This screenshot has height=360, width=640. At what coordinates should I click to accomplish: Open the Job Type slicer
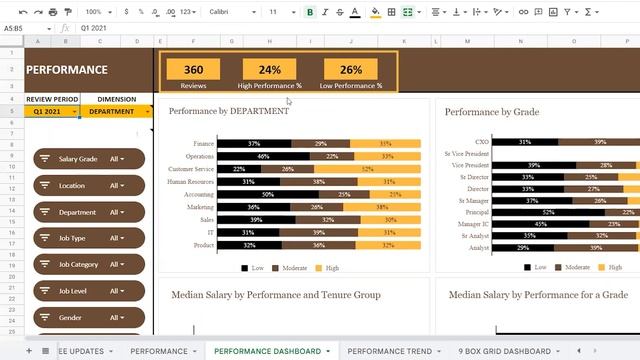tap(89, 238)
